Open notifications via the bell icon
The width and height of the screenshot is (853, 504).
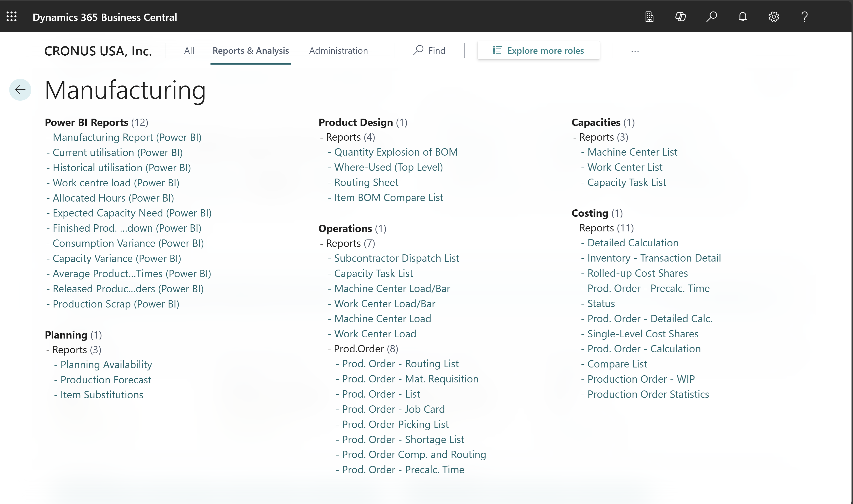click(743, 17)
